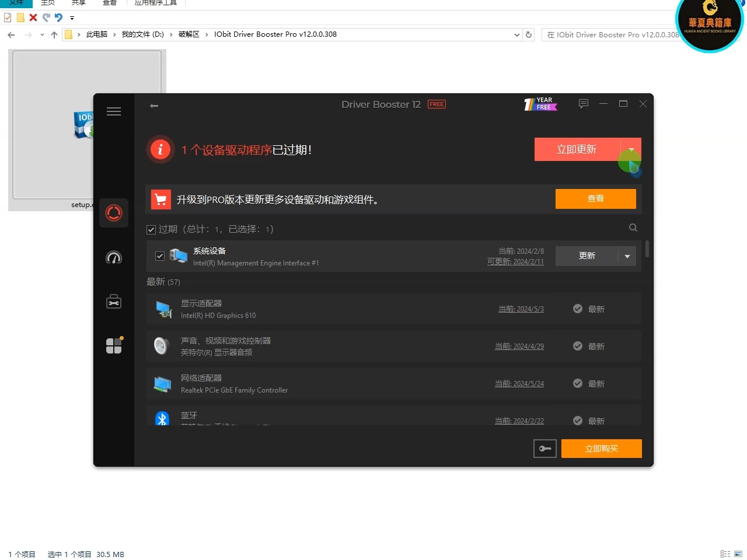Click the 立即购买 button

[602, 449]
